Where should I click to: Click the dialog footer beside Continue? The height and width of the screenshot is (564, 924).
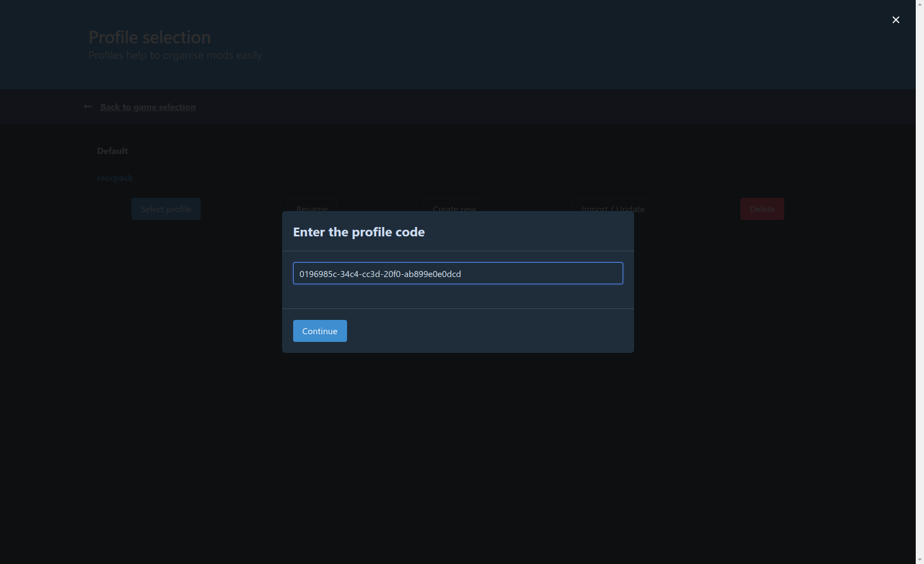pyautogui.click(x=484, y=331)
